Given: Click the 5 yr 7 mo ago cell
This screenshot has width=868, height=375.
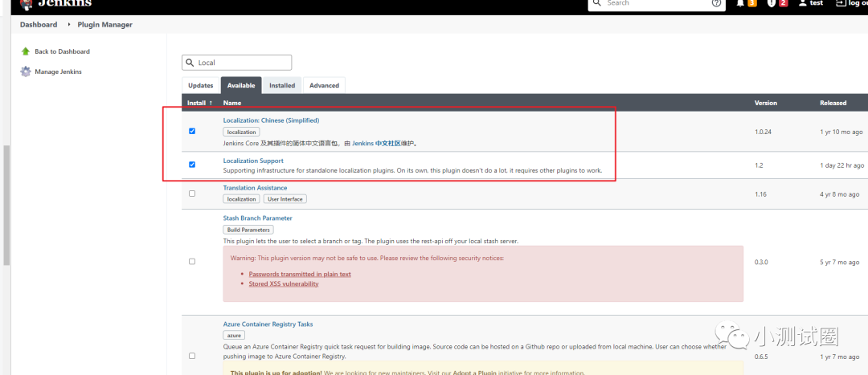Looking at the screenshot, I should coord(840,262).
